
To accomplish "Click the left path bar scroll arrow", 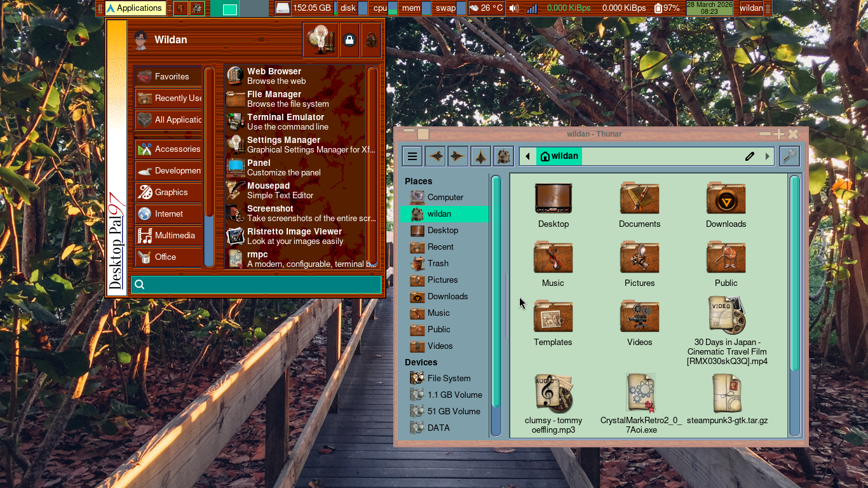I will (x=527, y=156).
